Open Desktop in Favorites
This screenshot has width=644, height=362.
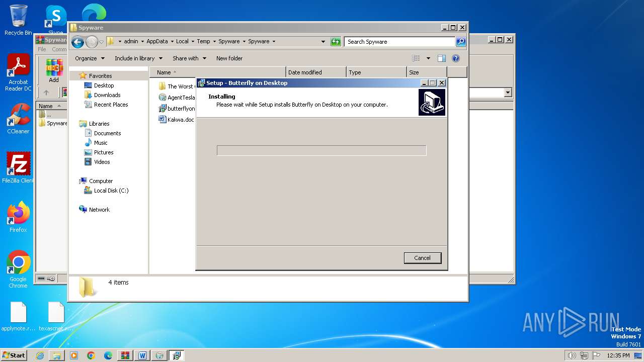(104, 85)
